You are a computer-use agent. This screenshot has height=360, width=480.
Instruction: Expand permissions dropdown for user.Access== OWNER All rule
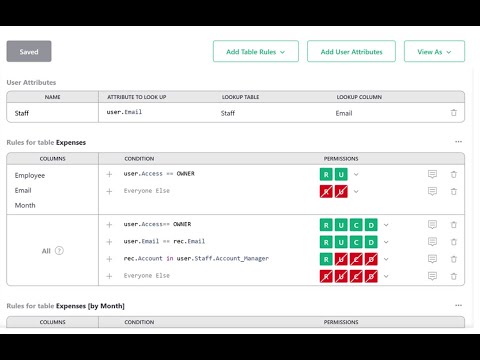coord(386,225)
